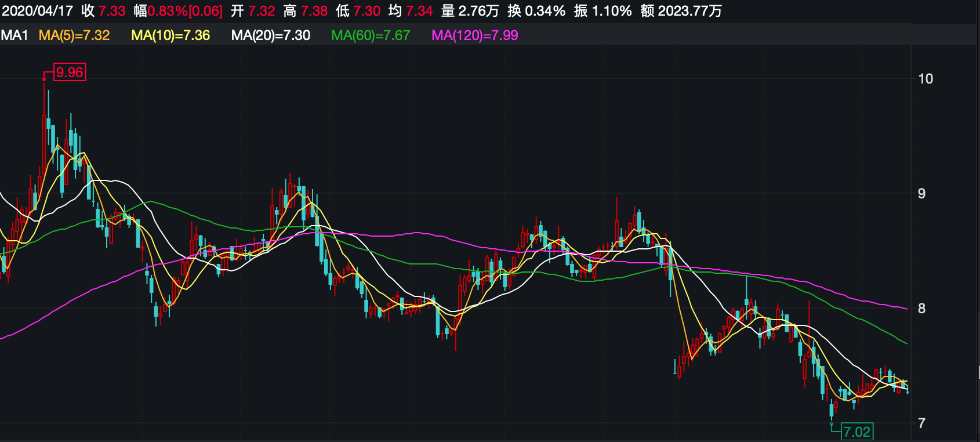Click the volume 2.76万 value
This screenshot has height=442, width=980.
pos(478,11)
